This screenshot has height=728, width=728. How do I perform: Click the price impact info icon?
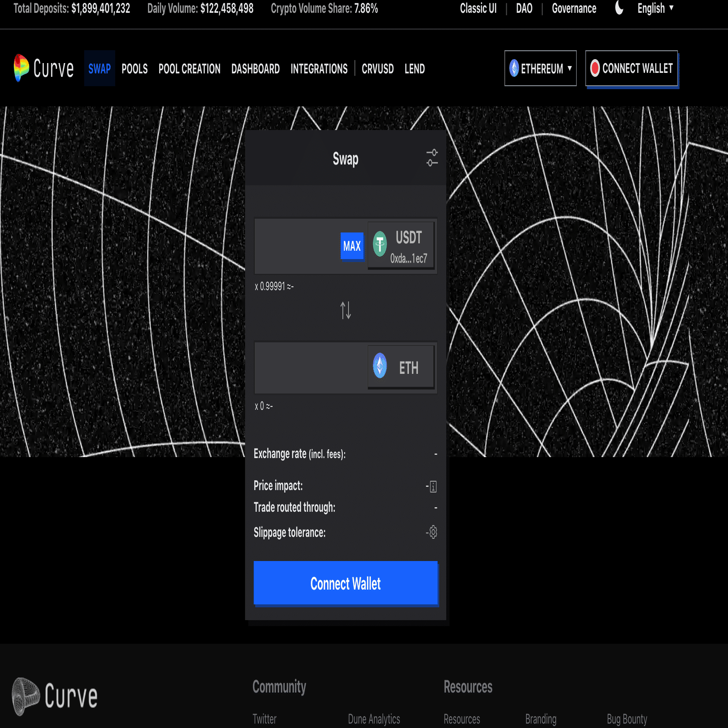pos(433,487)
